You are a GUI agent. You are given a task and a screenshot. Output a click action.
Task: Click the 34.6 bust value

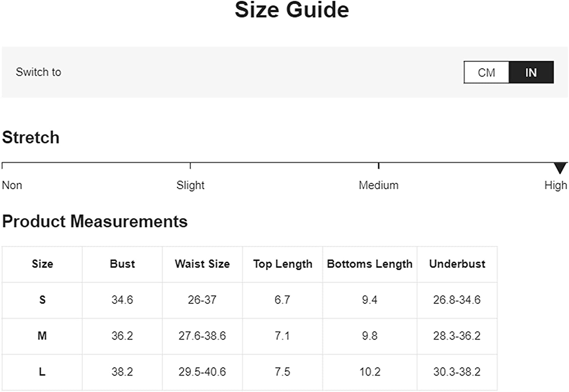point(122,300)
